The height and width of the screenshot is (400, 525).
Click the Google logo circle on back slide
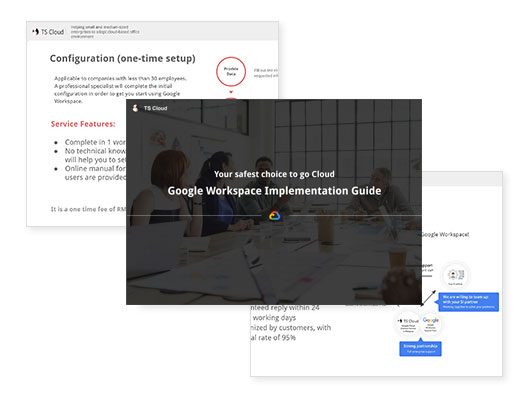pyautogui.click(x=431, y=324)
